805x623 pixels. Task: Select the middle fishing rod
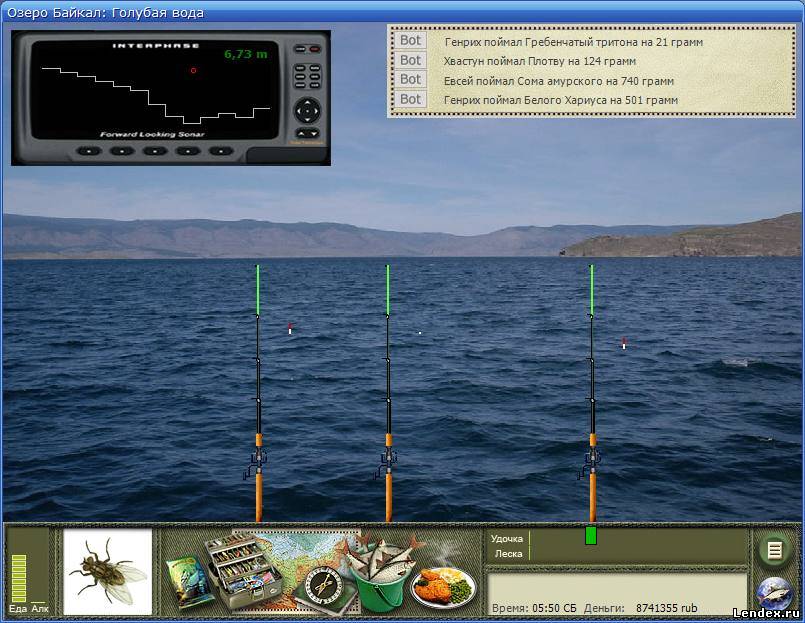pos(388,420)
